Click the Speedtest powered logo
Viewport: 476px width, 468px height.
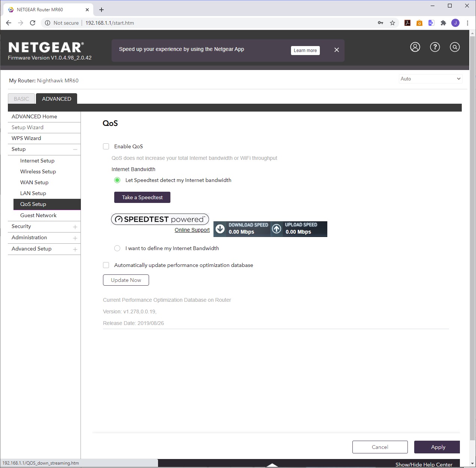(x=160, y=219)
